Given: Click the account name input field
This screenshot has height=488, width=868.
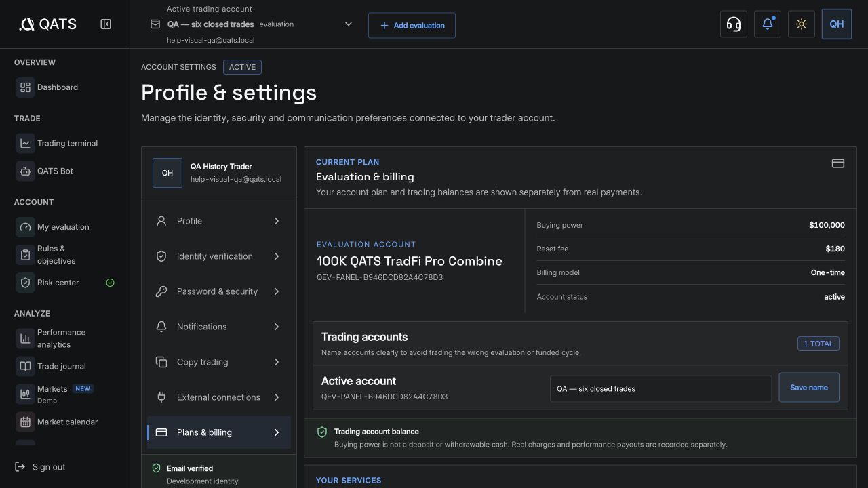Looking at the screenshot, I should point(660,388).
